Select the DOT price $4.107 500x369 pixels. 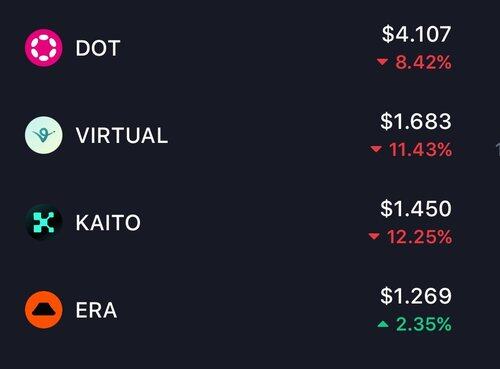(417, 34)
